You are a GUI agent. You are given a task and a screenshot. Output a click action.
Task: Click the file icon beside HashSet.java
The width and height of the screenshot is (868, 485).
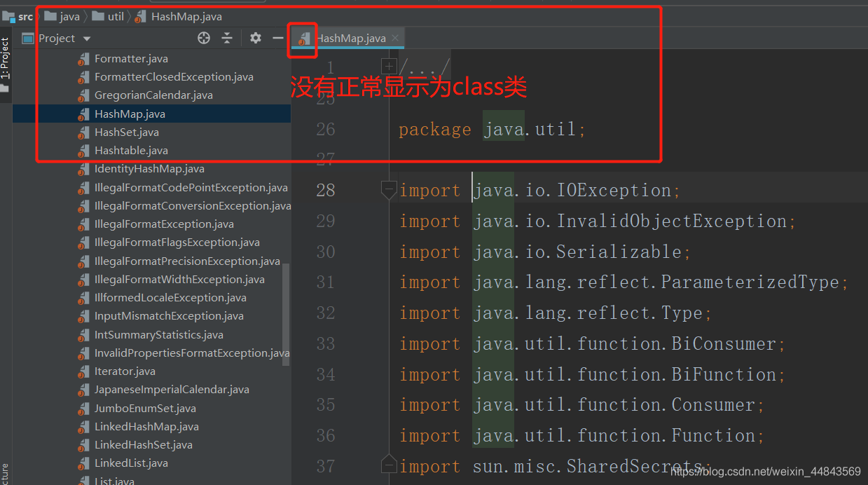[x=84, y=132]
